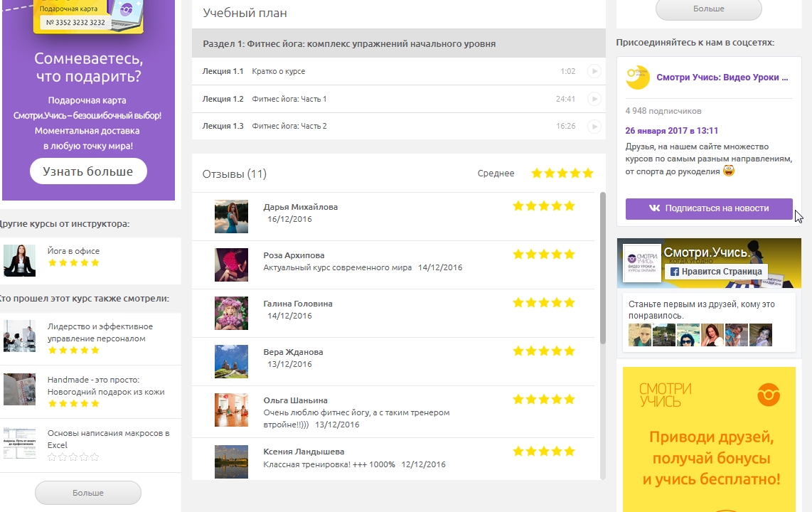Open the Смотри Учись: Видео Уроки group link
Viewport: 812px width, 512px height.
(x=722, y=77)
